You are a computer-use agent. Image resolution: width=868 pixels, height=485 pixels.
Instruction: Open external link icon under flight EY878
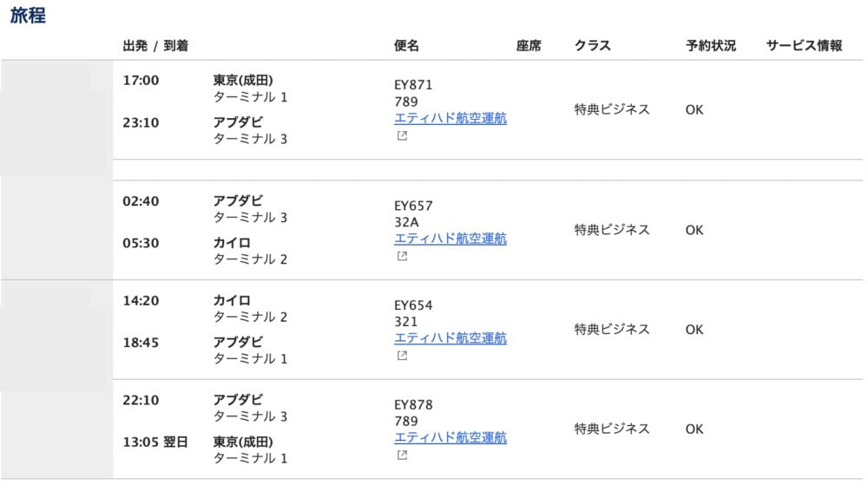click(403, 456)
